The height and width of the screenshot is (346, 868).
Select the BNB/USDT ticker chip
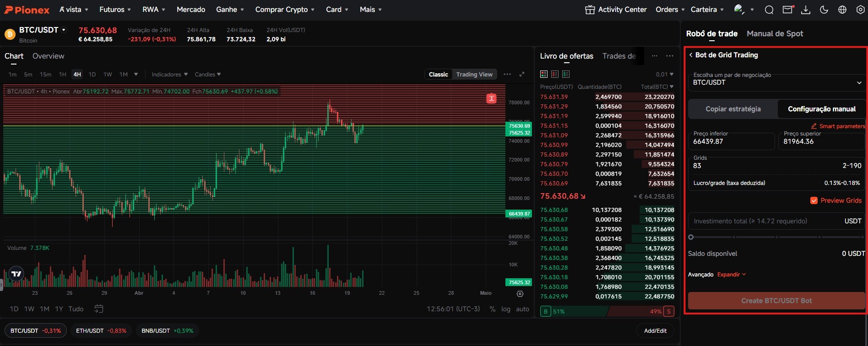167,331
